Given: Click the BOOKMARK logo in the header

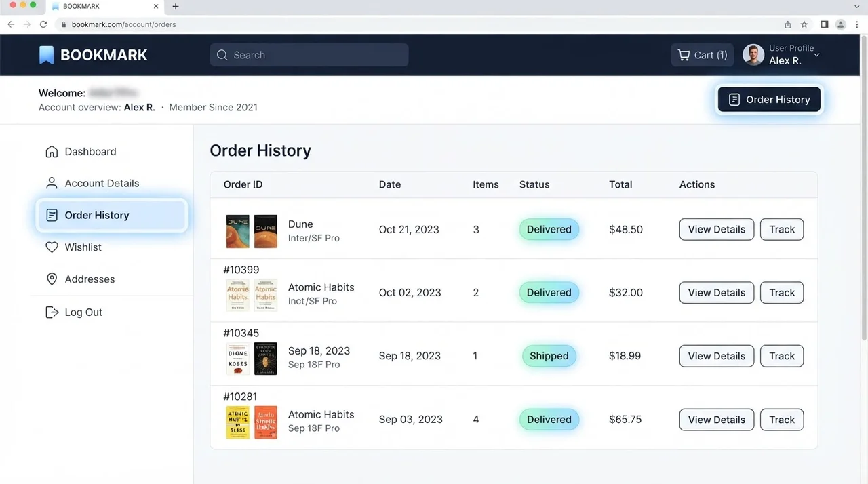Looking at the screenshot, I should click(x=93, y=55).
